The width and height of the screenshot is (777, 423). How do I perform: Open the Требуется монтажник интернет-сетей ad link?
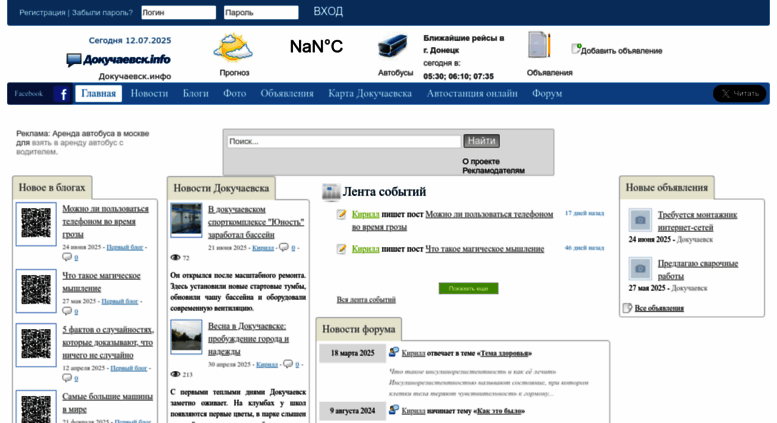click(x=697, y=221)
